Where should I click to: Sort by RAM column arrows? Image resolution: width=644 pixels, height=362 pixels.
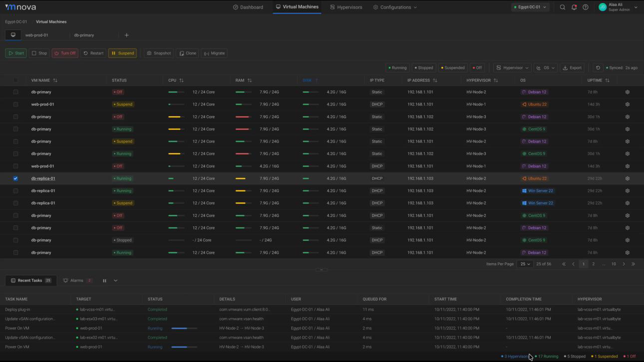249,80
